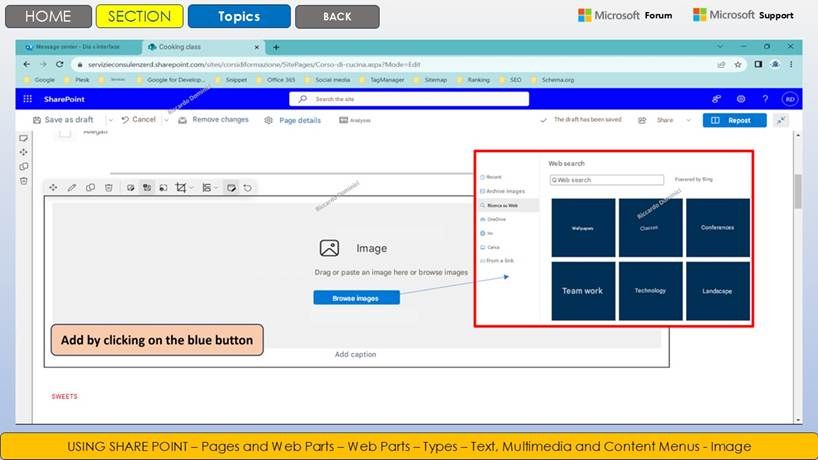Click the Browse images blue button
Viewport: 818px width, 460px height.
(x=356, y=298)
